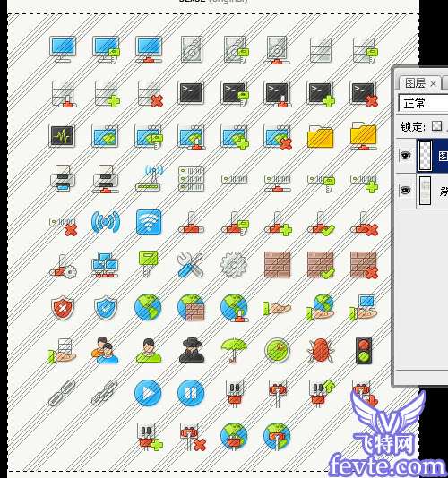The image size is (448, 478).
Task: Select the red shield with X icon
Action: [63, 308]
